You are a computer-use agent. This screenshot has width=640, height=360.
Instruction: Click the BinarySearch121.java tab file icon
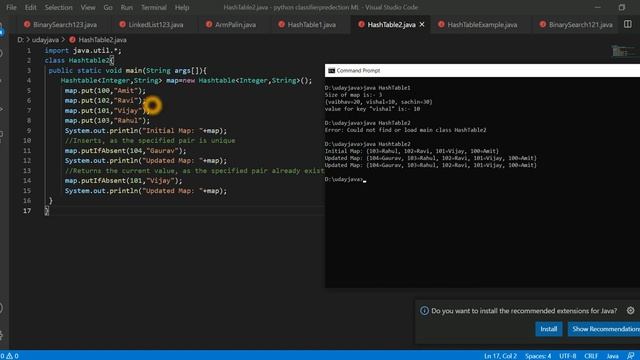[x=543, y=24]
